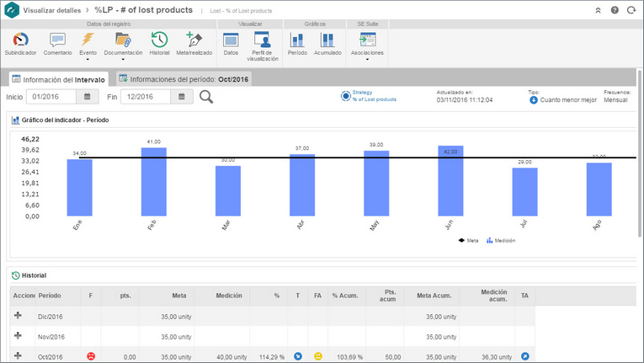
Task: Click the yellow face FA icon
Action: tap(318, 356)
